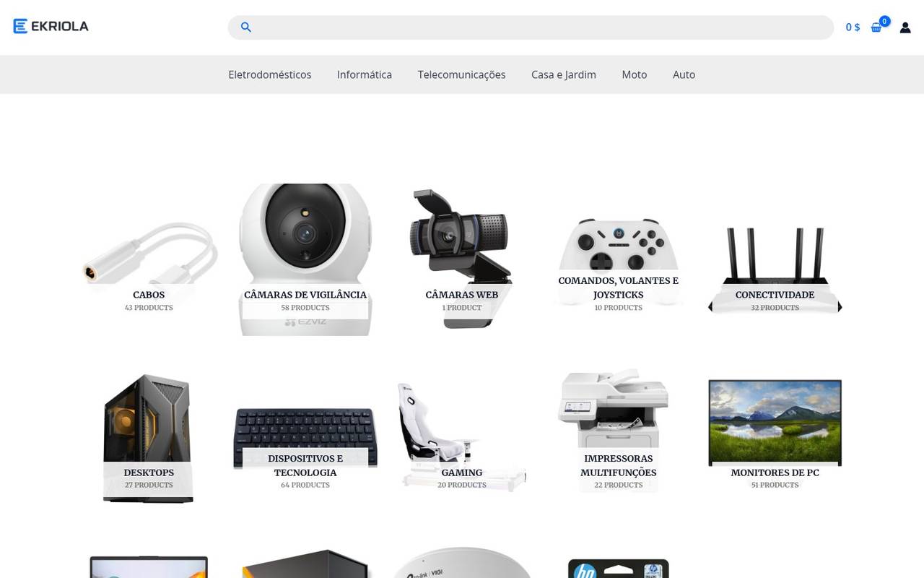Open the user account icon

pos(905,27)
